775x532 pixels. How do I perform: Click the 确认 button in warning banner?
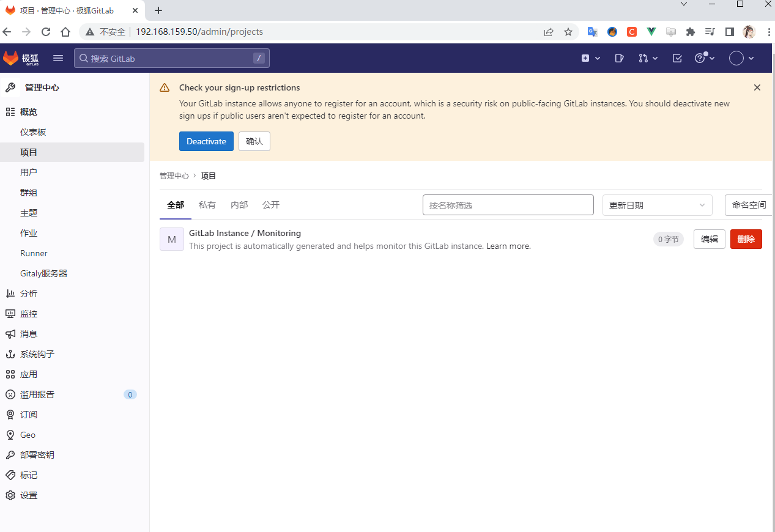click(254, 141)
